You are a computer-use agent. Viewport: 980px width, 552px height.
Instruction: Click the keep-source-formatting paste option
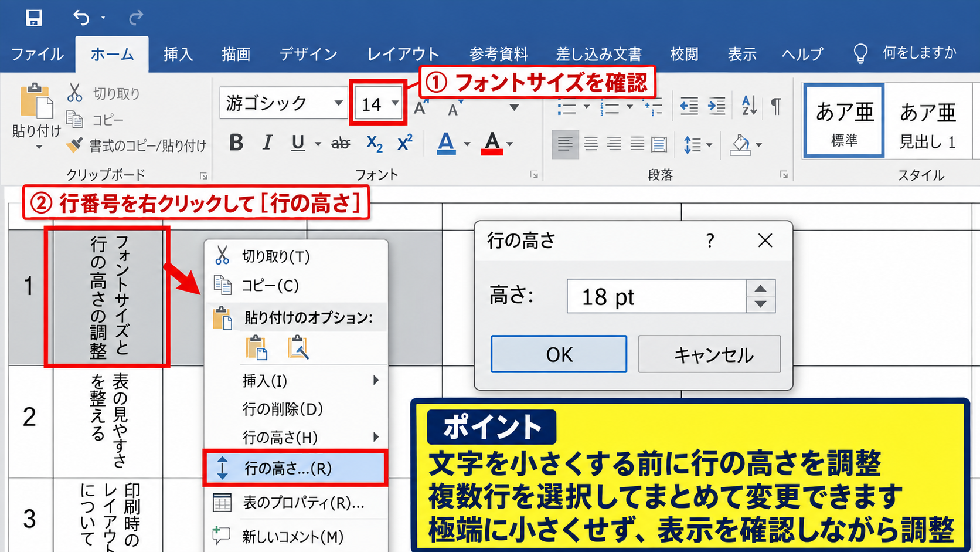(x=257, y=347)
